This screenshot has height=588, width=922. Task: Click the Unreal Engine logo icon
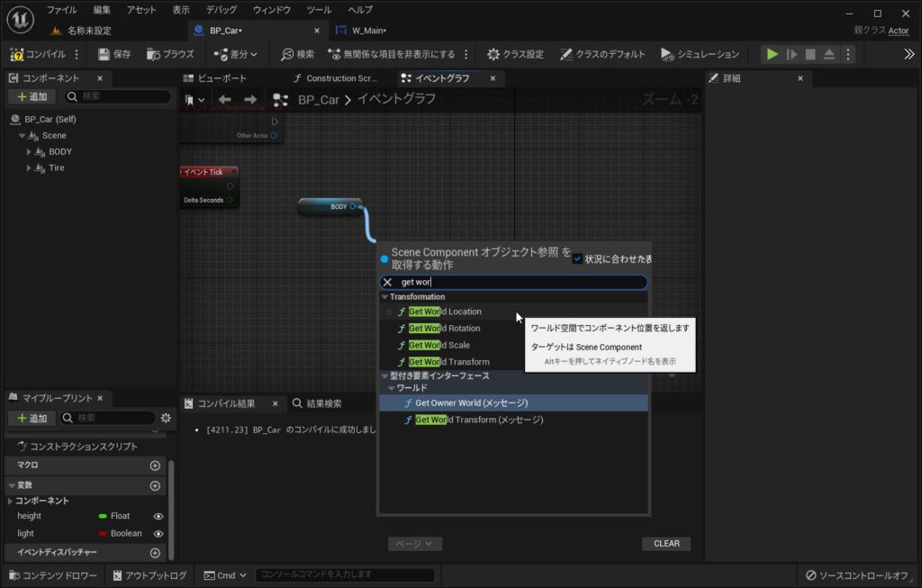(x=21, y=19)
